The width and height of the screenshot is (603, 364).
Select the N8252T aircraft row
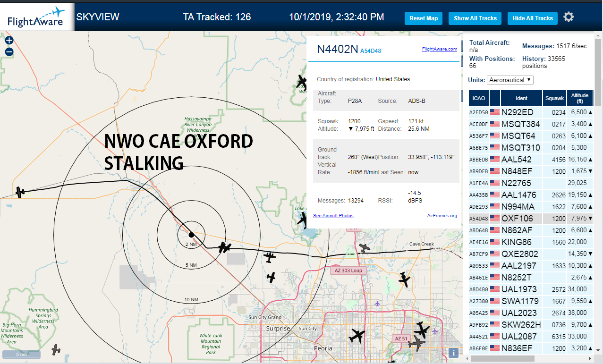pos(531,278)
